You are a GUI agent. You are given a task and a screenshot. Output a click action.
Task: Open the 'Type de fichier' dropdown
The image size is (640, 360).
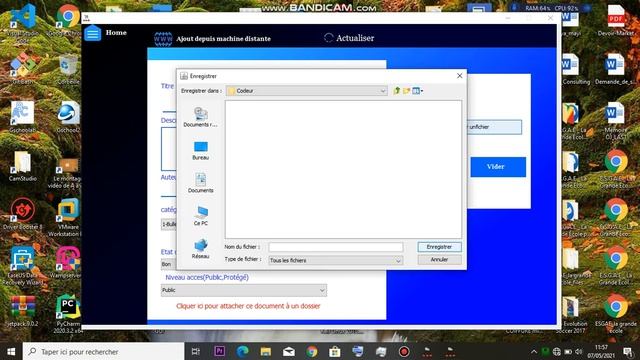[336, 260]
